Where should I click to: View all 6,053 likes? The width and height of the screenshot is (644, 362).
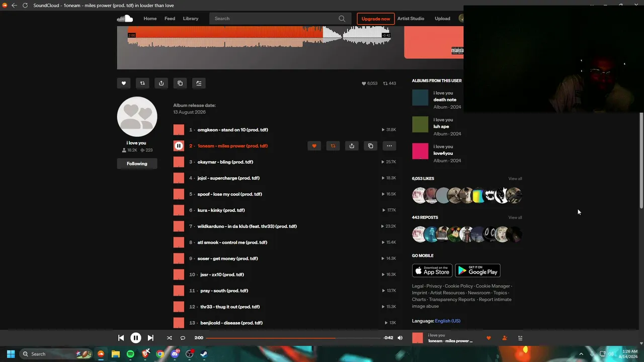pos(515,178)
